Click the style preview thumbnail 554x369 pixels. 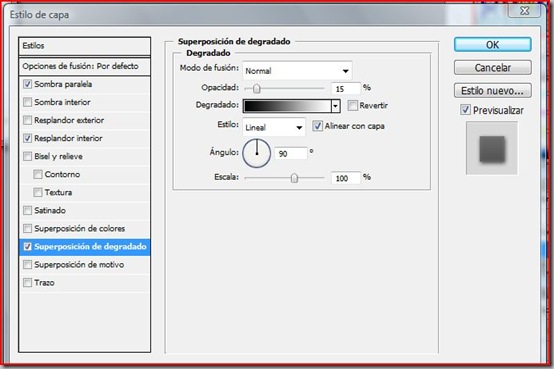[492, 148]
